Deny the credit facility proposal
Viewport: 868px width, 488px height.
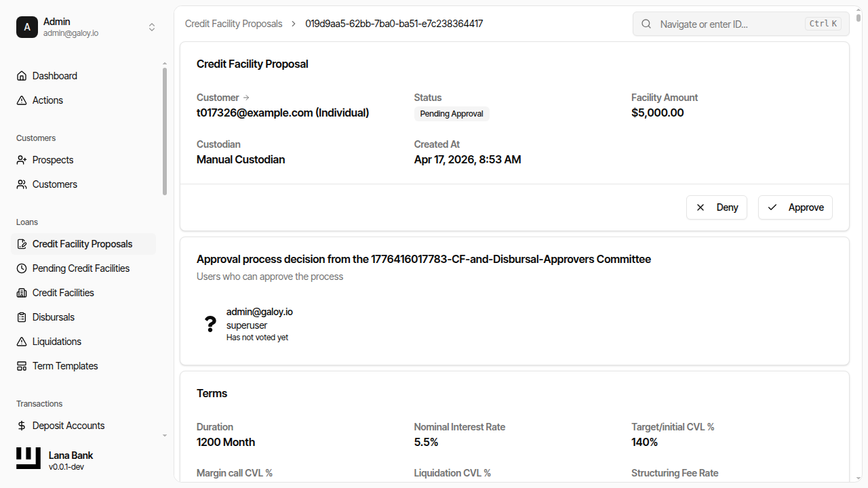pyautogui.click(x=717, y=207)
